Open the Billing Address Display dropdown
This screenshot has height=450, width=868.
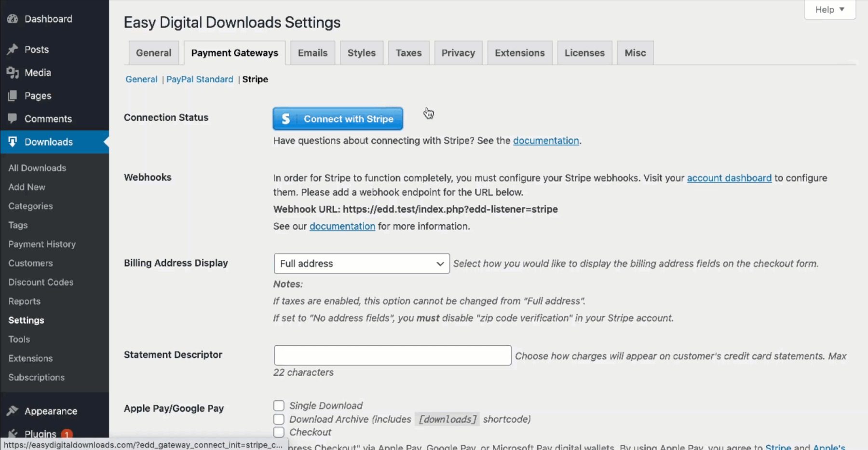(x=361, y=264)
